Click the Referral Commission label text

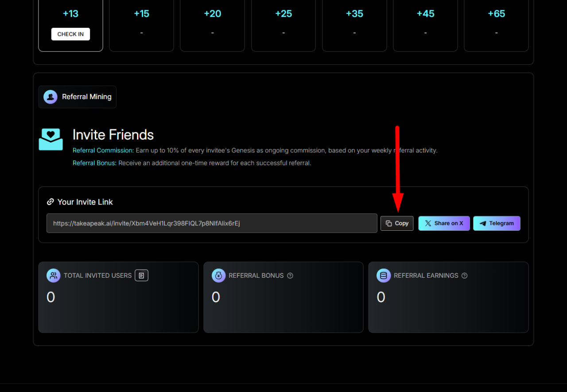pyautogui.click(x=103, y=151)
